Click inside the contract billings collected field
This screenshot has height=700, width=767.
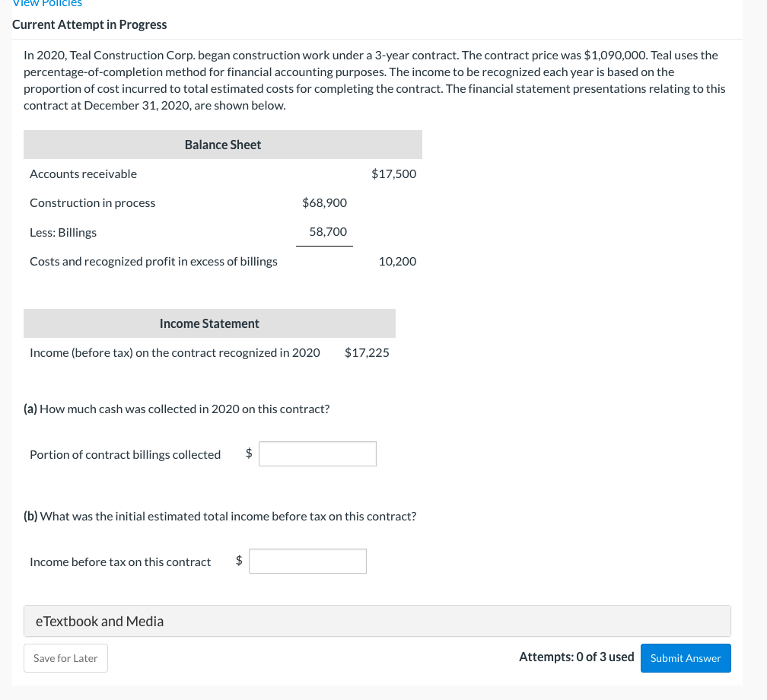(317, 453)
